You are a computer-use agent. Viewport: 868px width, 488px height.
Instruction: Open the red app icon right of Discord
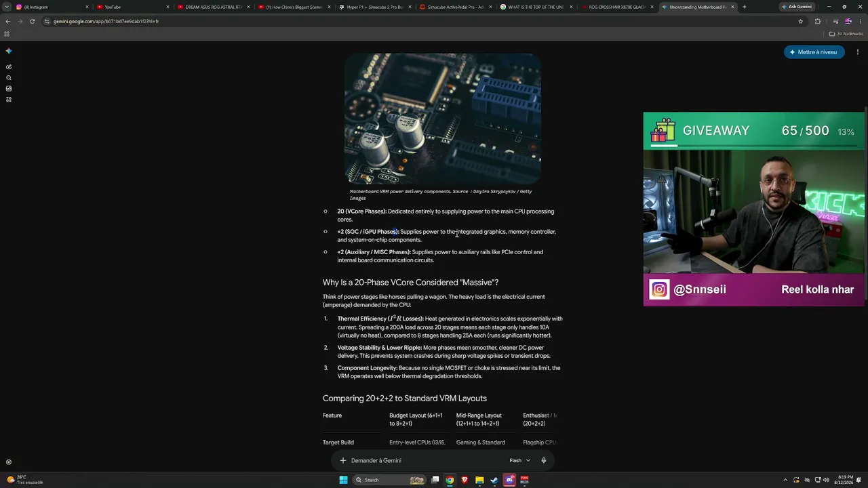coord(524,480)
